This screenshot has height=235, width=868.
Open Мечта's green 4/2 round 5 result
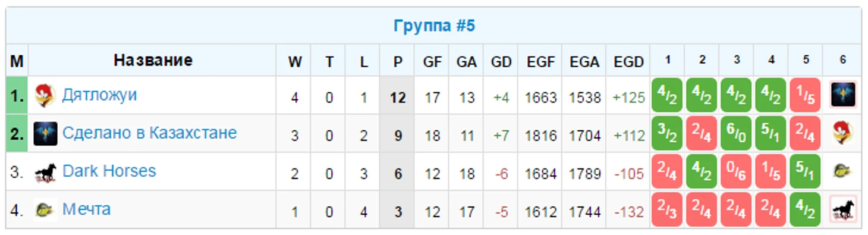pos(806,209)
